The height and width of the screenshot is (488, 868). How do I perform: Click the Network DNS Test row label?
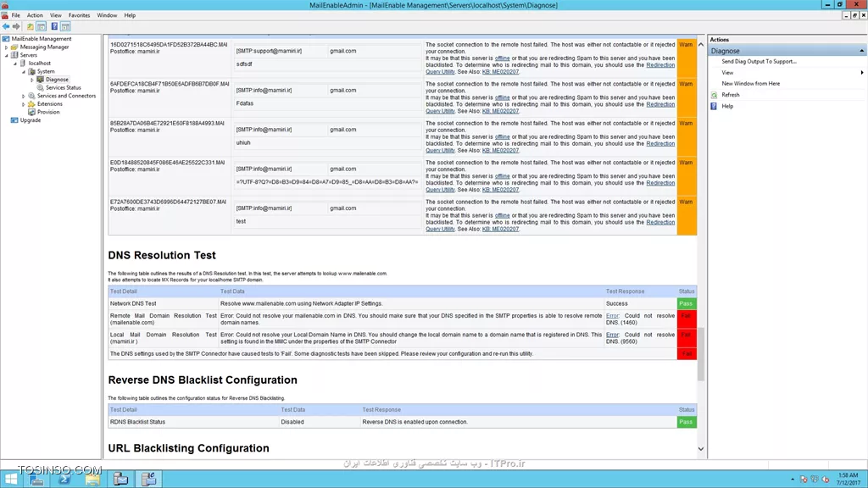tap(133, 304)
